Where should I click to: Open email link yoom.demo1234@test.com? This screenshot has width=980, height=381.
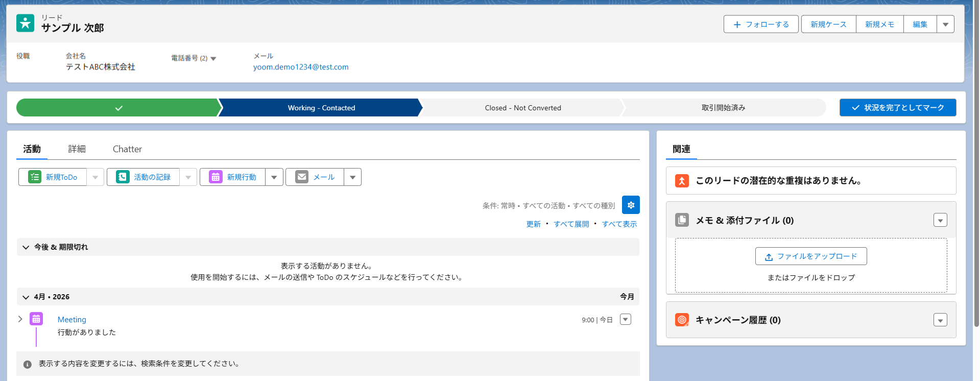pyautogui.click(x=301, y=67)
